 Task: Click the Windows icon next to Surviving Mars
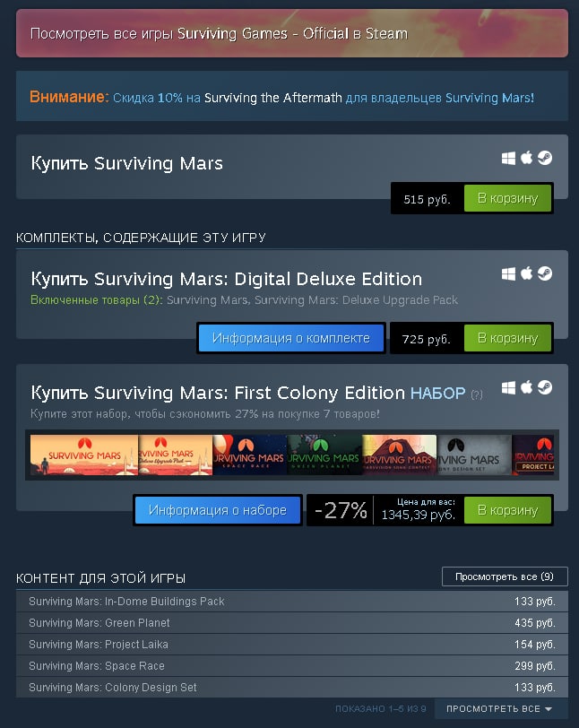click(508, 159)
